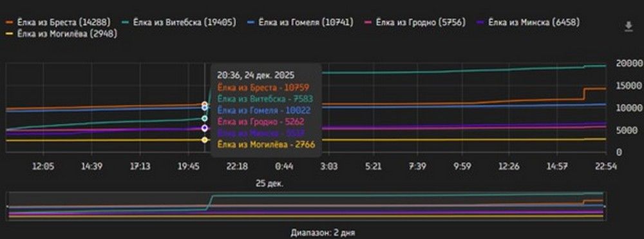Click the 22:54 time axis label
644x239 pixels.
[x=606, y=166]
